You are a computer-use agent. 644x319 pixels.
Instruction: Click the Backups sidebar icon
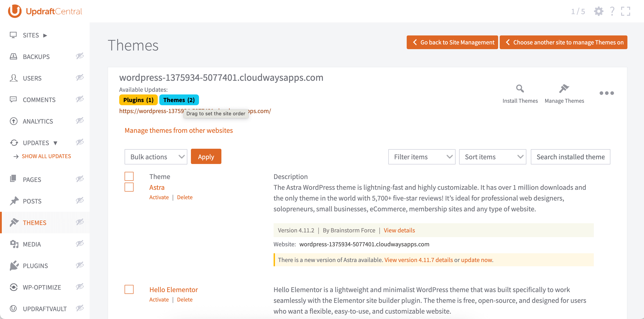coord(13,57)
